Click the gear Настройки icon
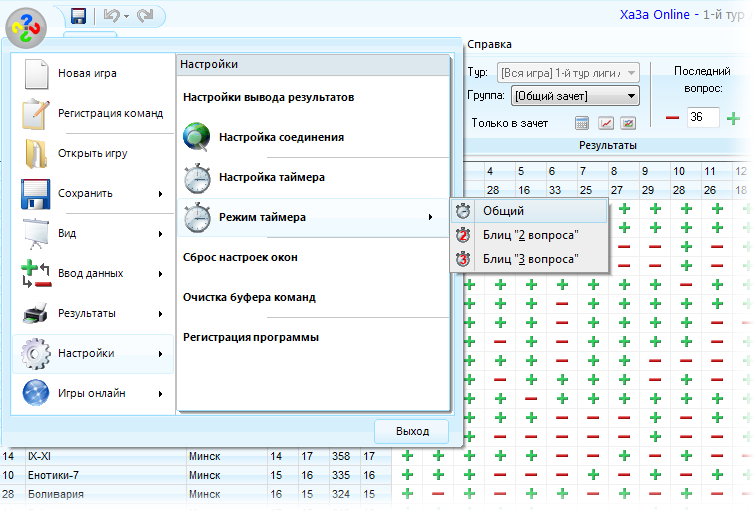 tap(36, 354)
